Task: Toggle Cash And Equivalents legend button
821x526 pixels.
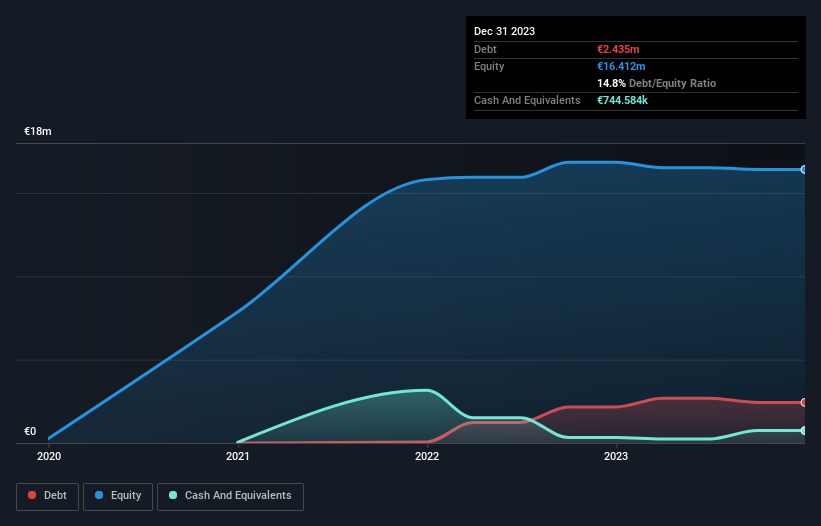Action: 230,496
